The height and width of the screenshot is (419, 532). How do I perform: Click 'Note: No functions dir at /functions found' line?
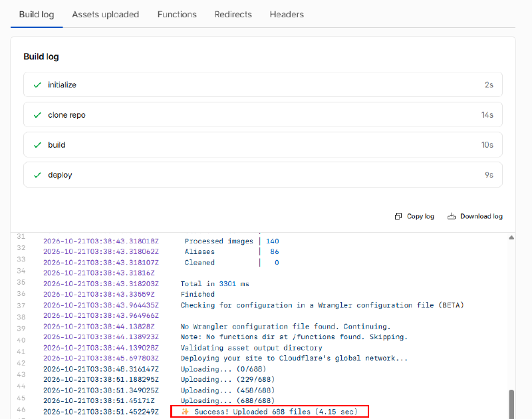pyautogui.click(x=294, y=337)
